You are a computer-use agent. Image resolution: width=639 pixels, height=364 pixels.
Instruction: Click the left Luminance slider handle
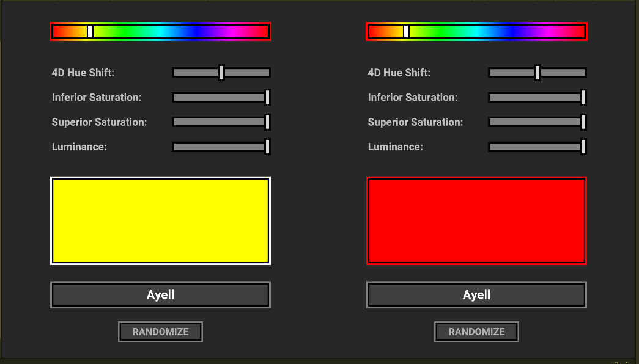click(267, 147)
